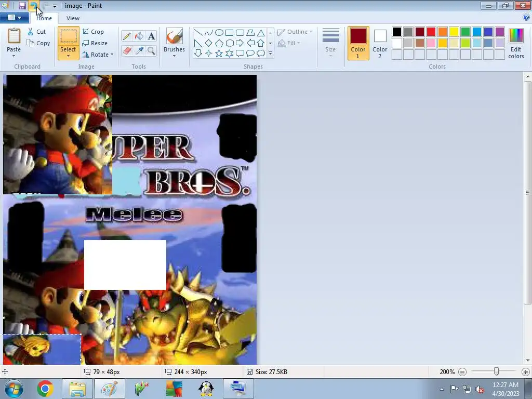The height and width of the screenshot is (399, 532).
Task: Activate Color 1 selection
Action: click(358, 44)
